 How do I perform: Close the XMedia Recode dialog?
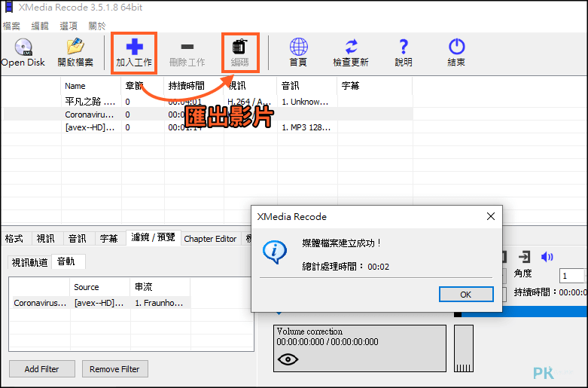490,216
